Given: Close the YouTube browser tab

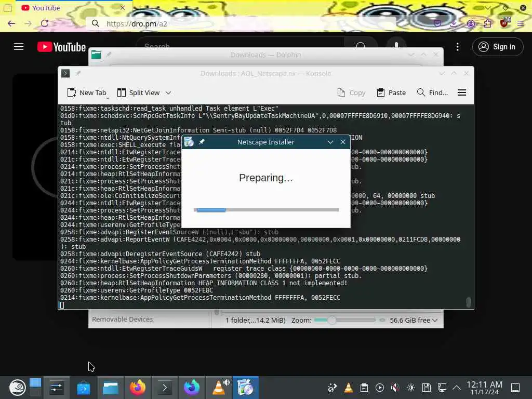Looking at the screenshot, I should pyautogui.click(x=123, y=8).
